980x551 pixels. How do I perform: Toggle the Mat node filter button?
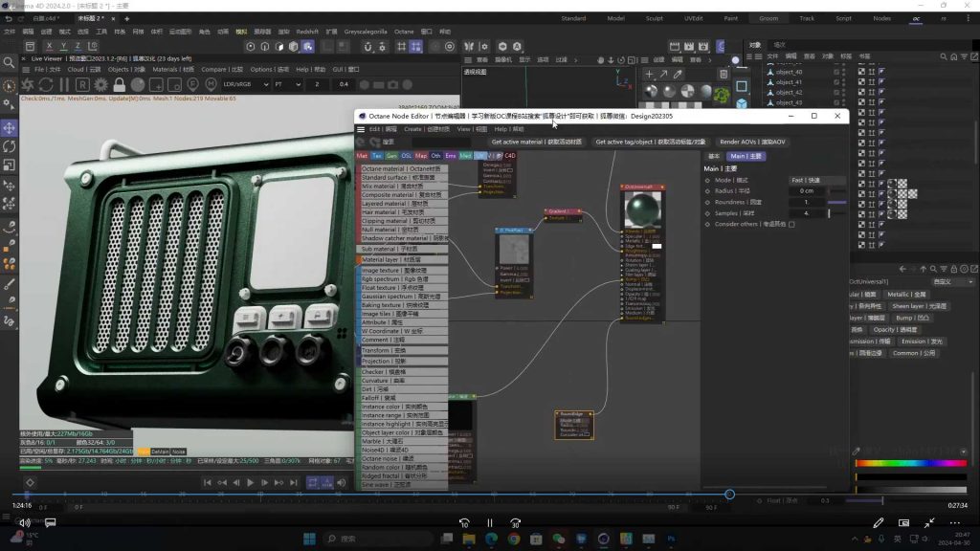coord(363,155)
